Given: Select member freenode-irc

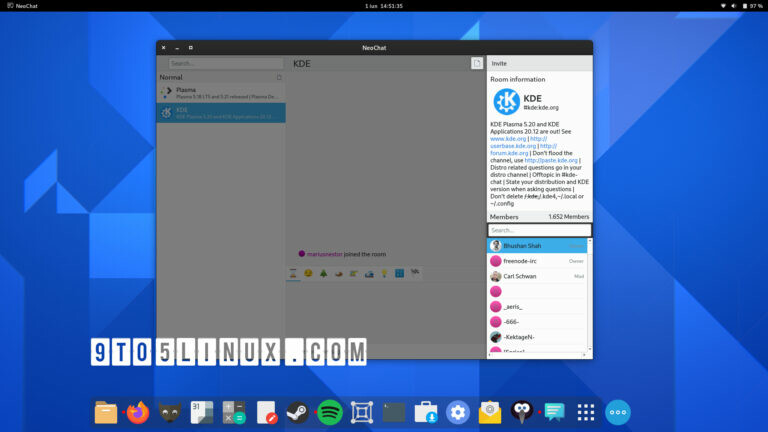Looking at the screenshot, I should tap(537, 261).
